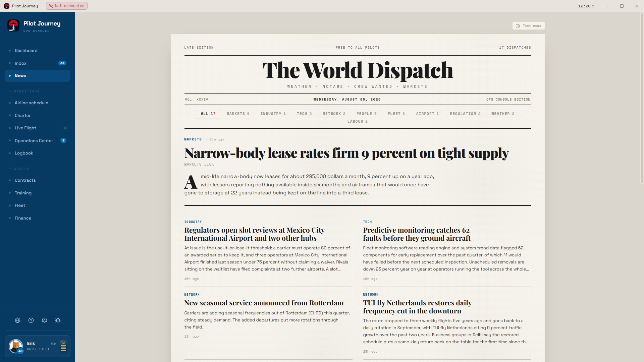The height and width of the screenshot is (362, 644).
Task: Filter news by LABOUR tab
Action: [358, 122]
